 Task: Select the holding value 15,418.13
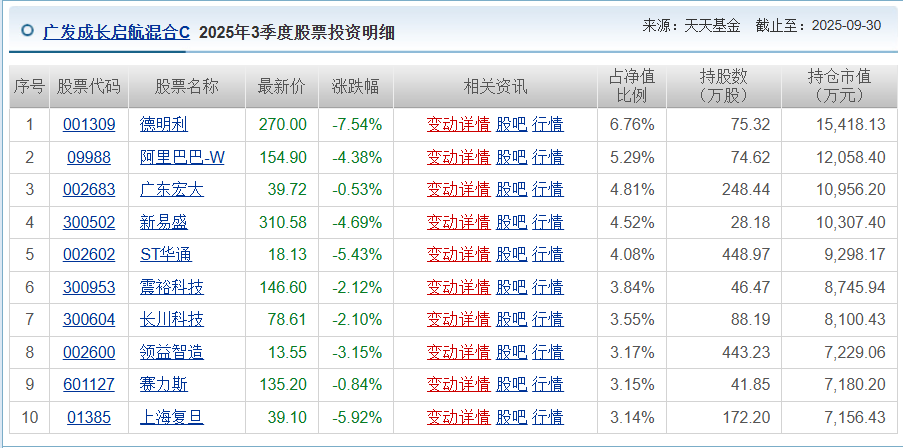tap(851, 124)
